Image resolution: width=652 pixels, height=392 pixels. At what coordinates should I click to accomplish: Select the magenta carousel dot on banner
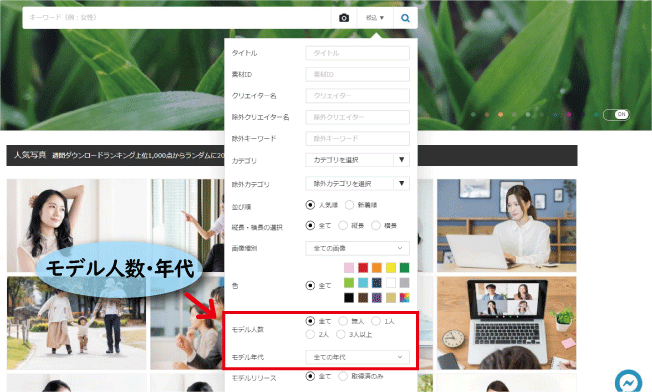click(x=569, y=114)
